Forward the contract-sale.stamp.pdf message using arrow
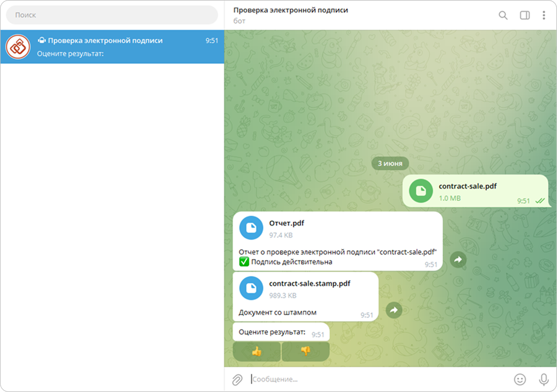This screenshot has height=392, width=557. pos(394,310)
